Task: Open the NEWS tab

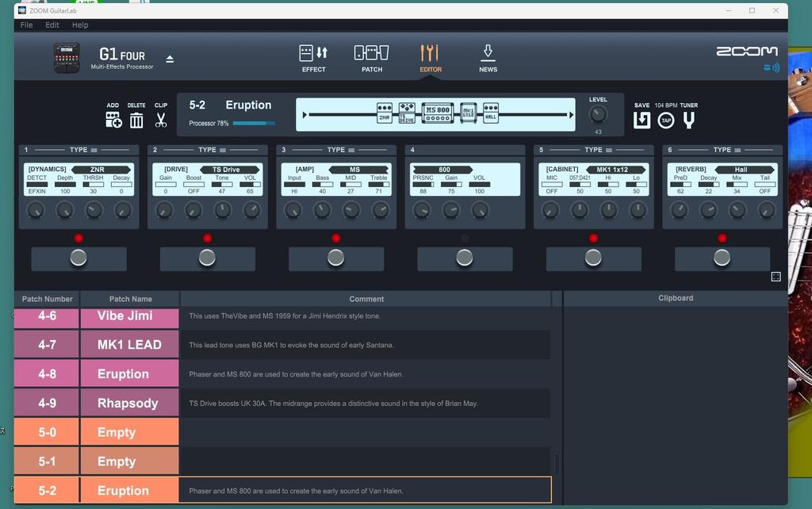Action: coord(488,58)
